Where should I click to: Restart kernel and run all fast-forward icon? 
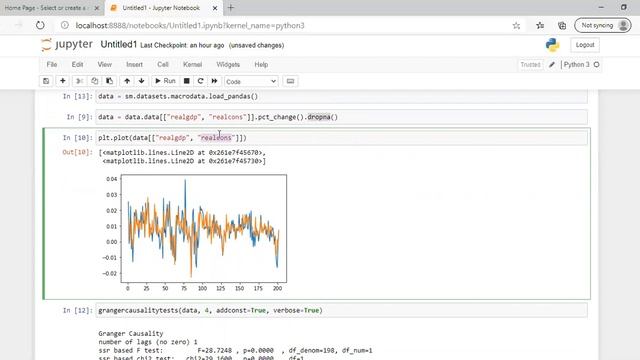pos(214,81)
